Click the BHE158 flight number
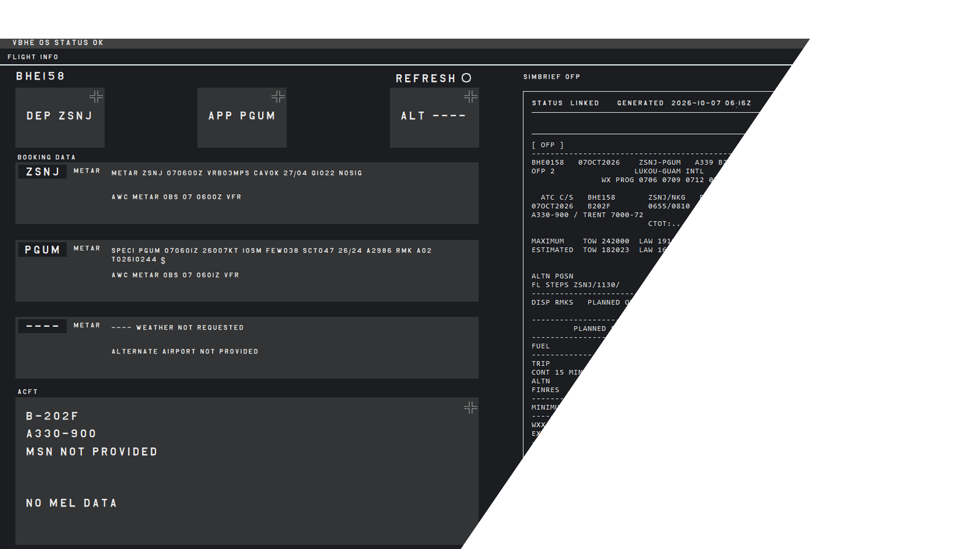Viewport: 980px width, 549px height. (x=40, y=76)
